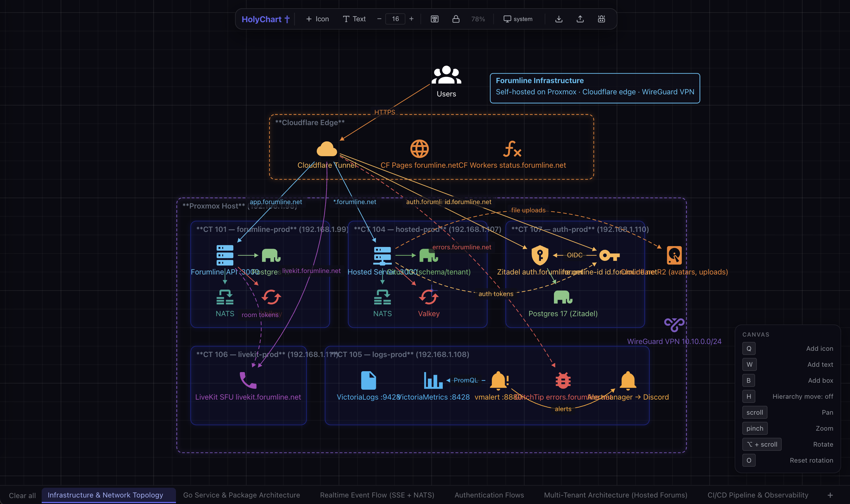Click the Add Icon toolbar button

(x=317, y=19)
